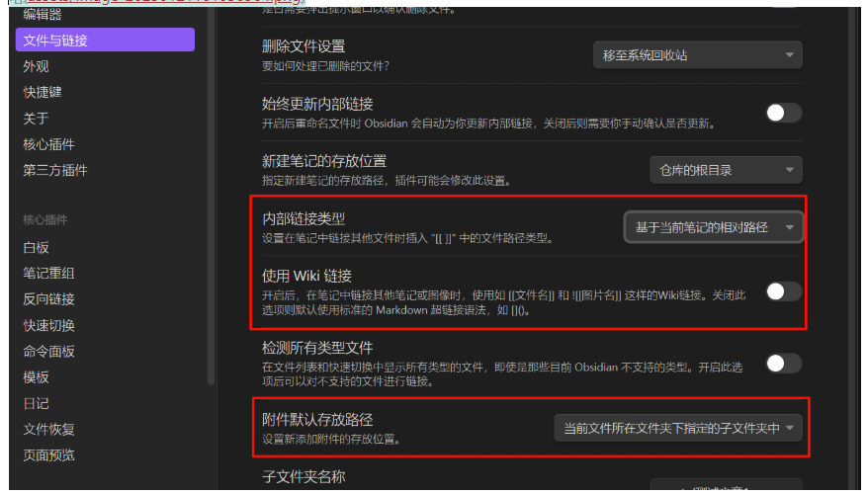Viewport: 868px width, 495px height.
Task: Open 白板 plugin settings
Action: point(36,247)
